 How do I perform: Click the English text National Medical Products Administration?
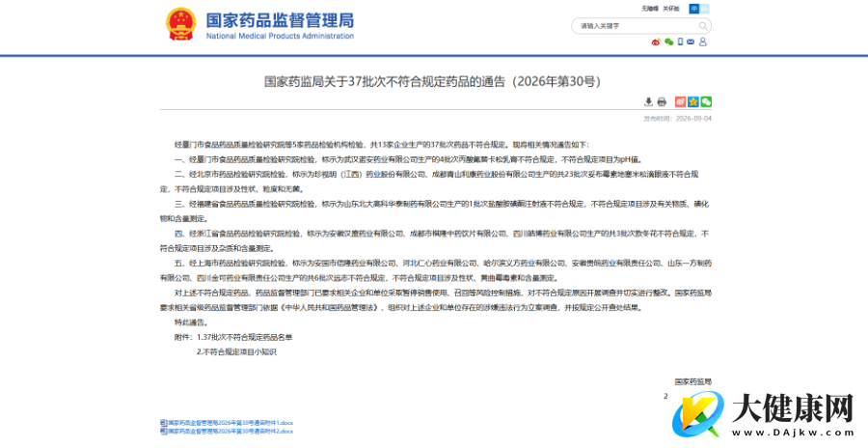tap(280, 36)
